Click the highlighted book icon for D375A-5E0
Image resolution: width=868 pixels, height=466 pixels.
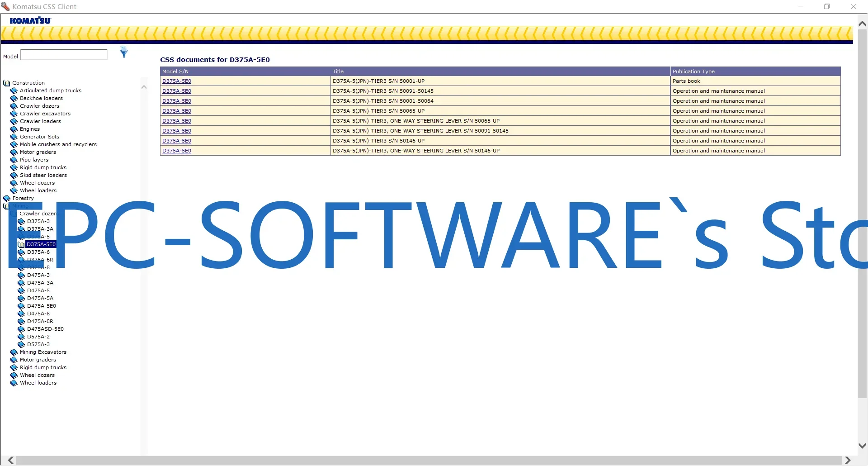[x=21, y=244]
